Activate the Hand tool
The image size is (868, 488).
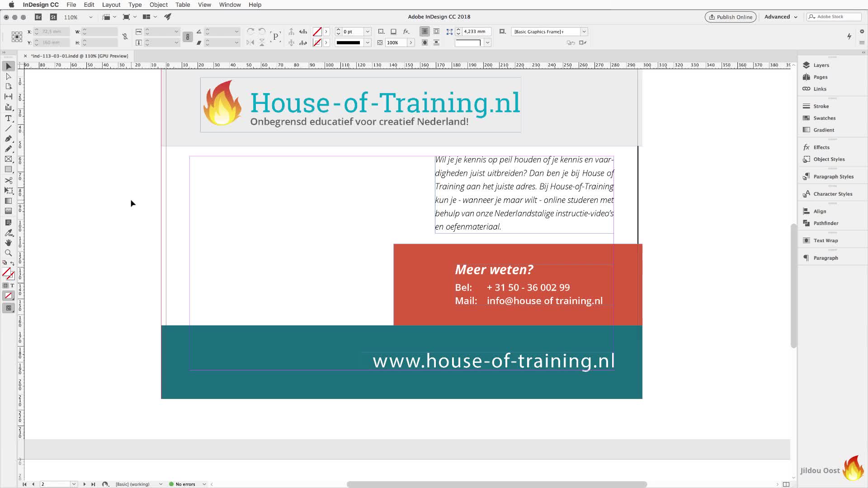click(x=8, y=243)
